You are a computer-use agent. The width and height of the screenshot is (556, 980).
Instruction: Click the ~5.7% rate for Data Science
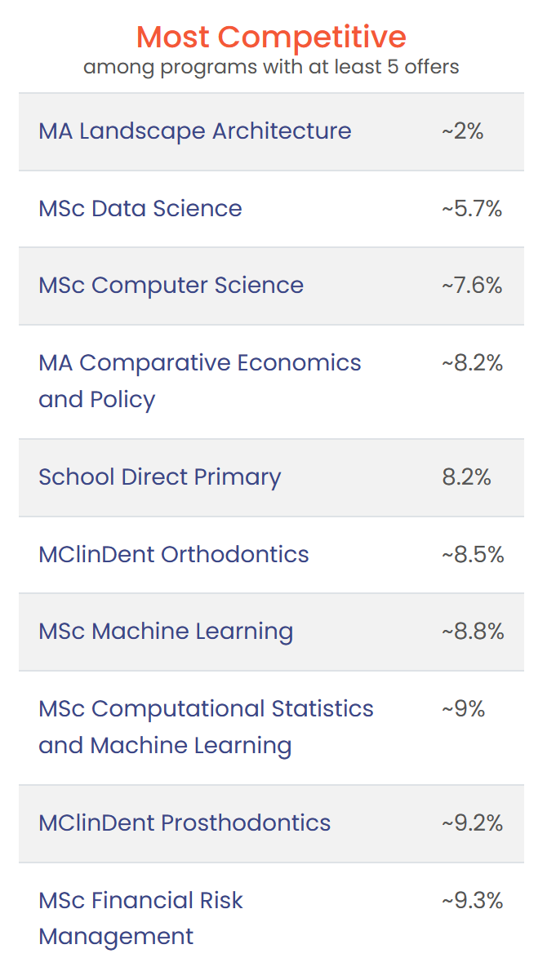click(x=472, y=209)
